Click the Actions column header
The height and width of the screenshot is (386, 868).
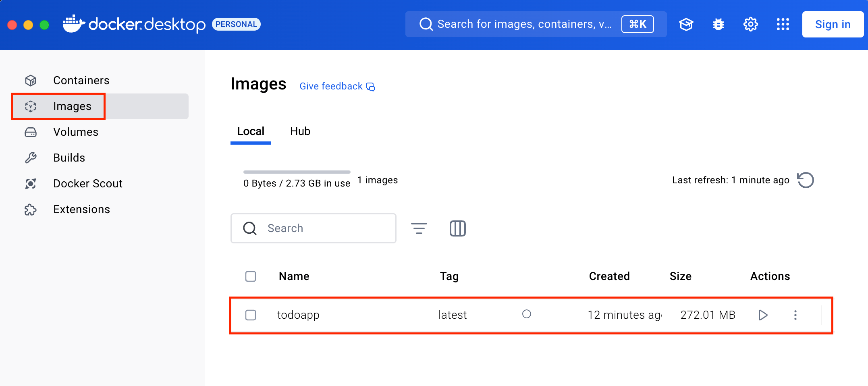770,276
